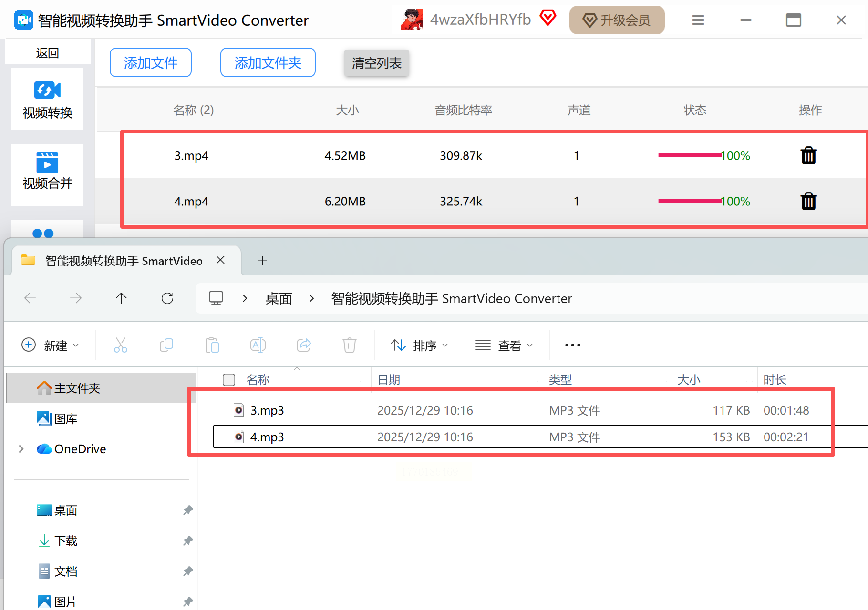Click the Copy icon in Explorer toolbar
868x610 pixels.
coord(166,345)
